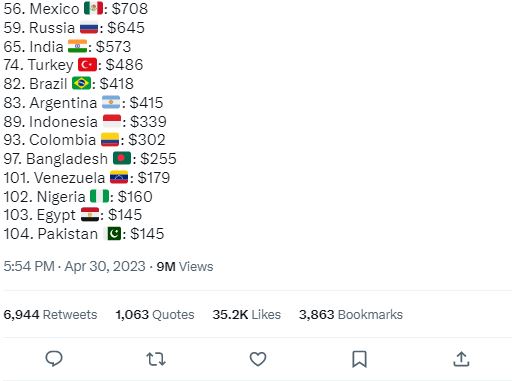The height and width of the screenshot is (381, 525).
Task: Open the 3,863 Bookmarks count
Action: point(351,315)
